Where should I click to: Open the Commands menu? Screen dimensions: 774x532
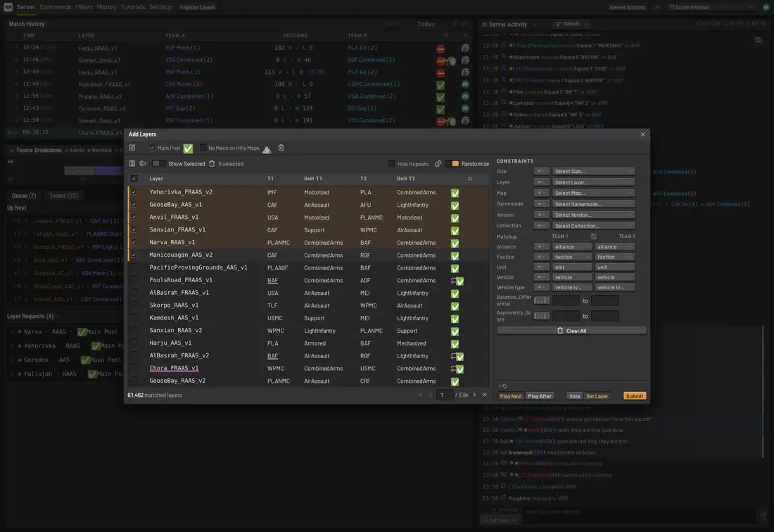[x=56, y=7]
